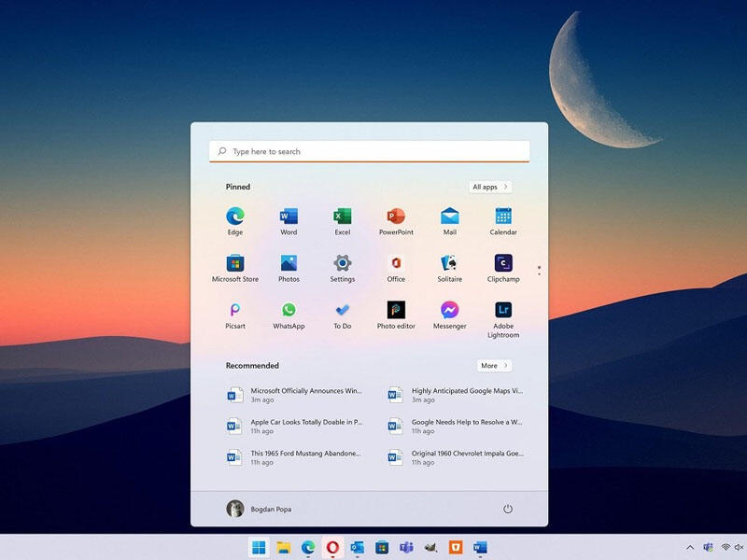
Task: Open Microsoft Teams from the taskbar
Action: 406,548
